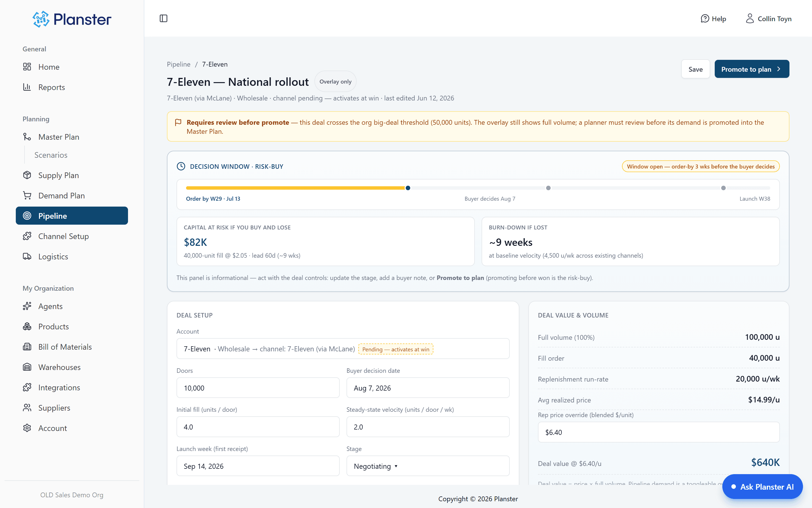
Task: Click the Promote to plan button
Action: pyautogui.click(x=752, y=69)
